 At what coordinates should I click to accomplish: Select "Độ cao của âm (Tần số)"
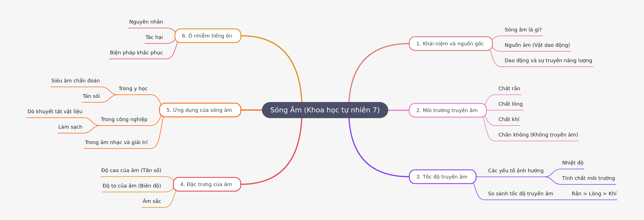point(131,170)
